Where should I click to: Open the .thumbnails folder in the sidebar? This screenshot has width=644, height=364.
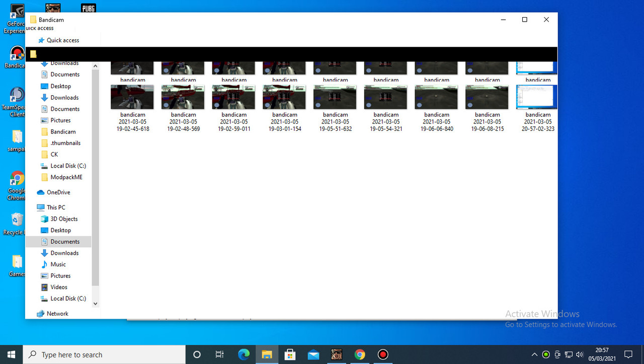click(65, 143)
